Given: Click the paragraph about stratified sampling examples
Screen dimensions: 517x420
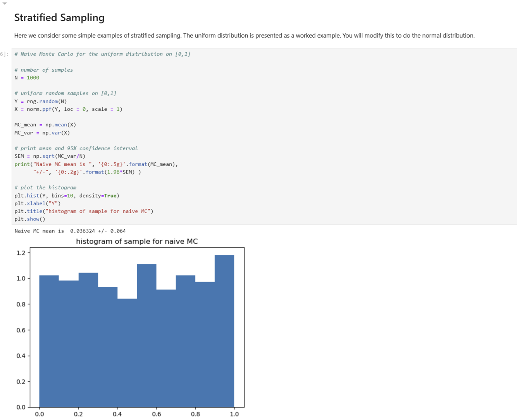Looking at the screenshot, I should pyautogui.click(x=244, y=36).
